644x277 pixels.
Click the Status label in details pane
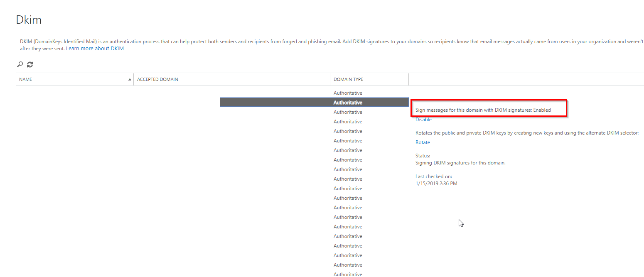pyautogui.click(x=423, y=156)
